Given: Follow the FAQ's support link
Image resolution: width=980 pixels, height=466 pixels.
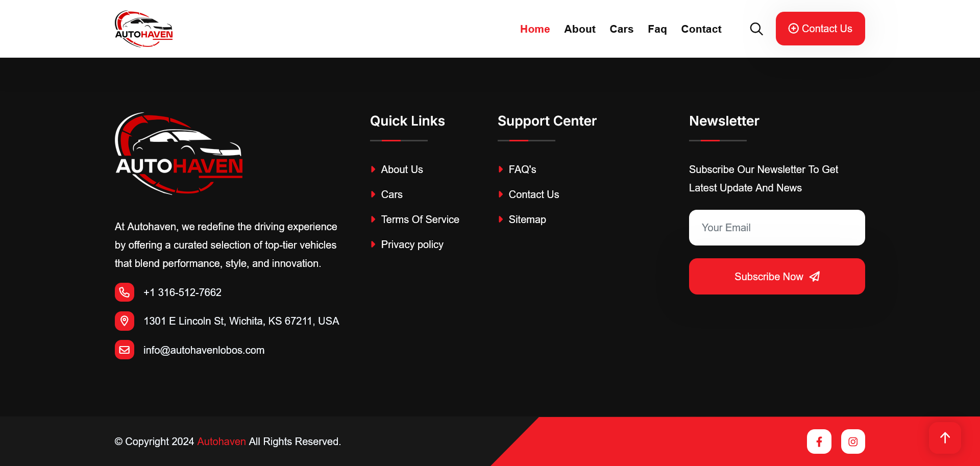Looking at the screenshot, I should click(x=522, y=169).
